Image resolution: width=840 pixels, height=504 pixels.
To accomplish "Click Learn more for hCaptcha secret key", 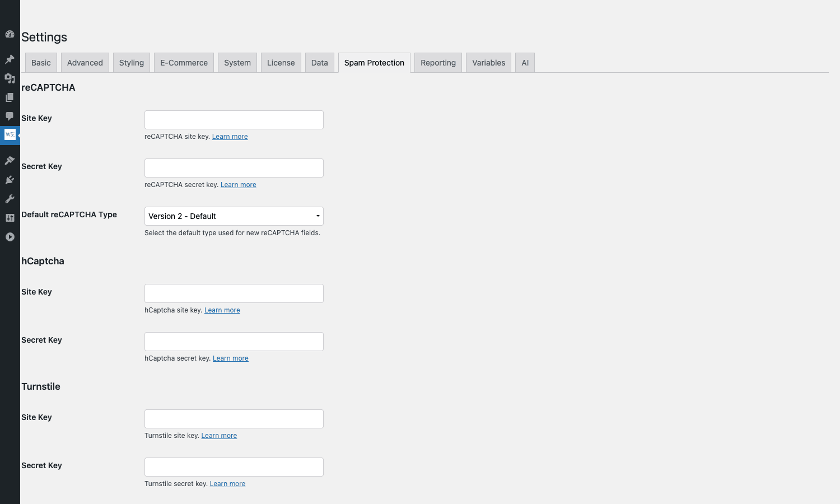I will 231,358.
